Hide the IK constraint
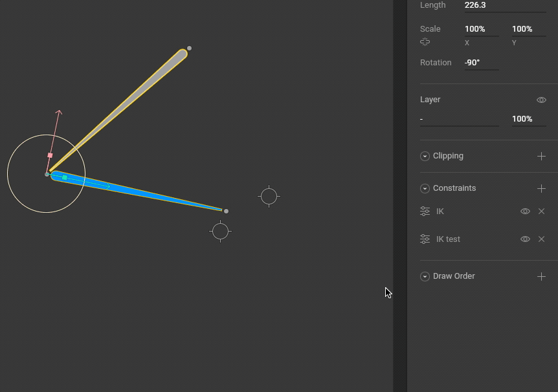This screenshot has width=558, height=392. coord(525,212)
